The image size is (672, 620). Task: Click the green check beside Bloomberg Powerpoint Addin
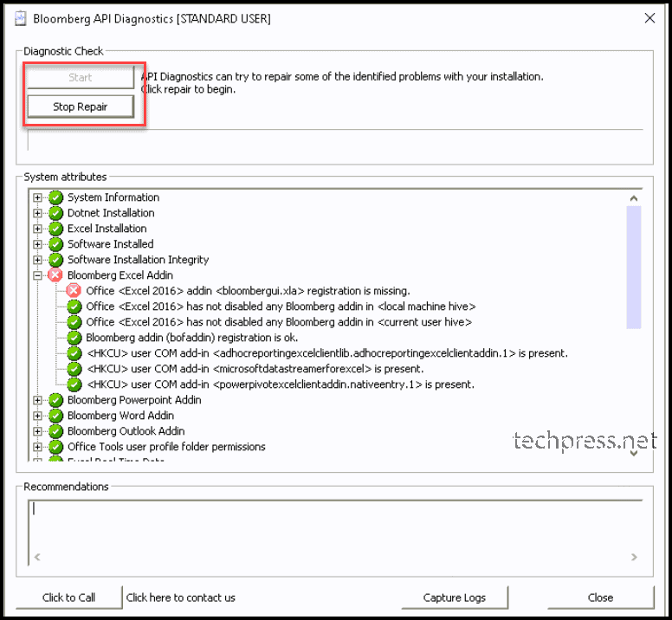coord(55,400)
